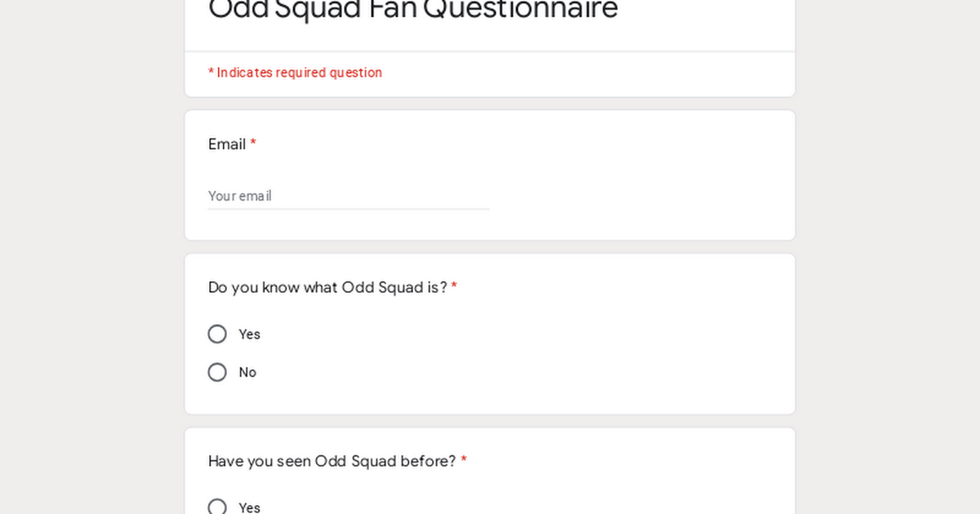
Task: Click "Yes" label under "Have you seen" question
Action: (249, 507)
